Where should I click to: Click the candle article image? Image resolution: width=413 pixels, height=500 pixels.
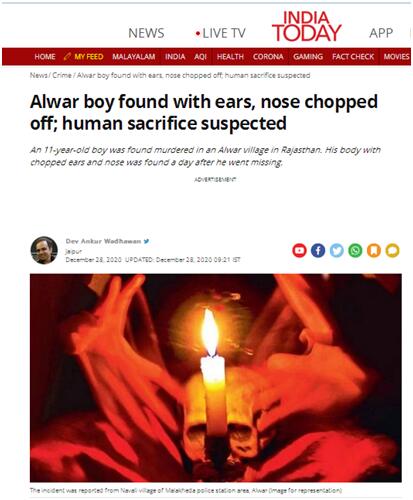point(216,378)
